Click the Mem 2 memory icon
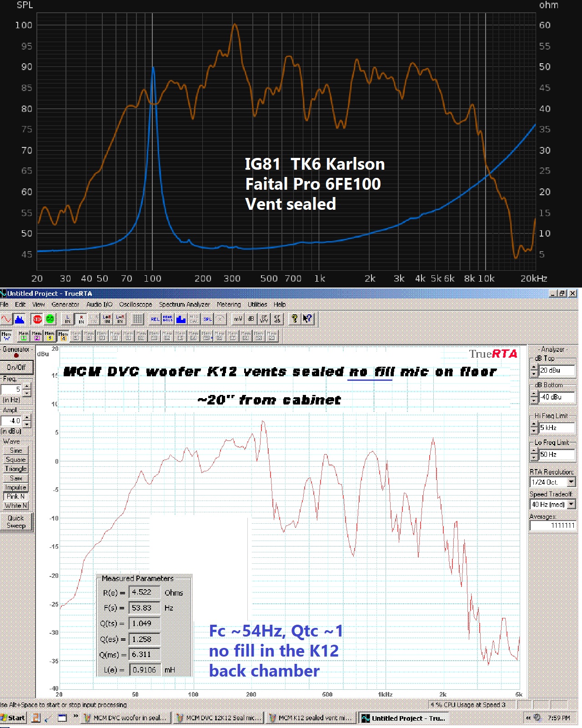Viewport: 582px width, 728px height. 37,336
